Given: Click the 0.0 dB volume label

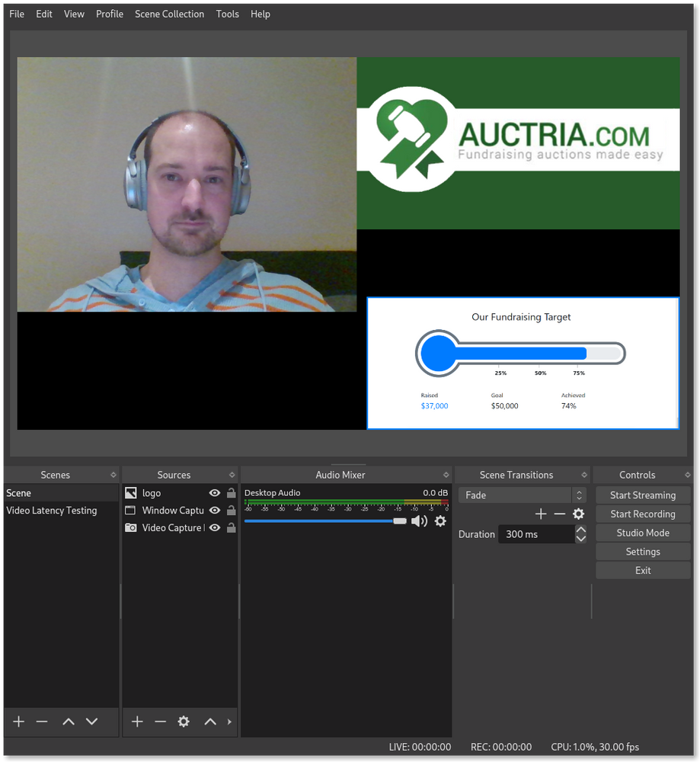Looking at the screenshot, I should tap(435, 493).
